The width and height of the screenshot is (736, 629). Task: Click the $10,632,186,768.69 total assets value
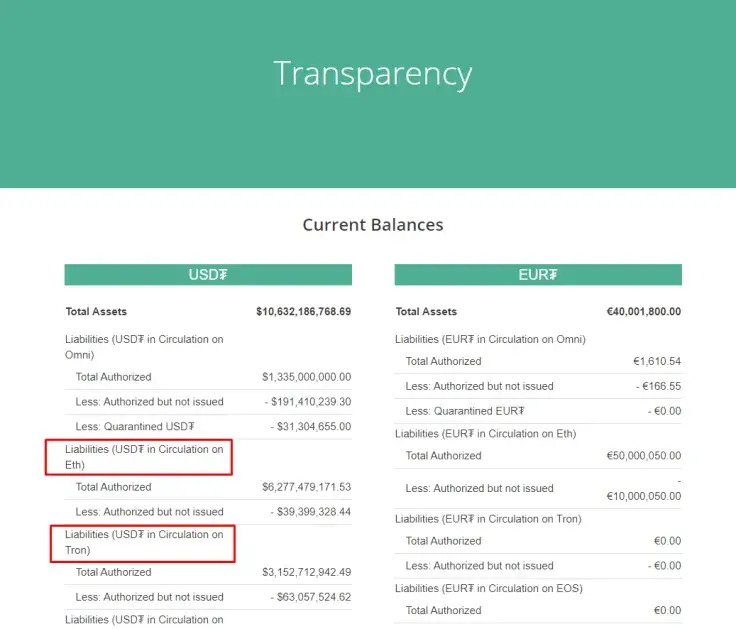point(303,312)
